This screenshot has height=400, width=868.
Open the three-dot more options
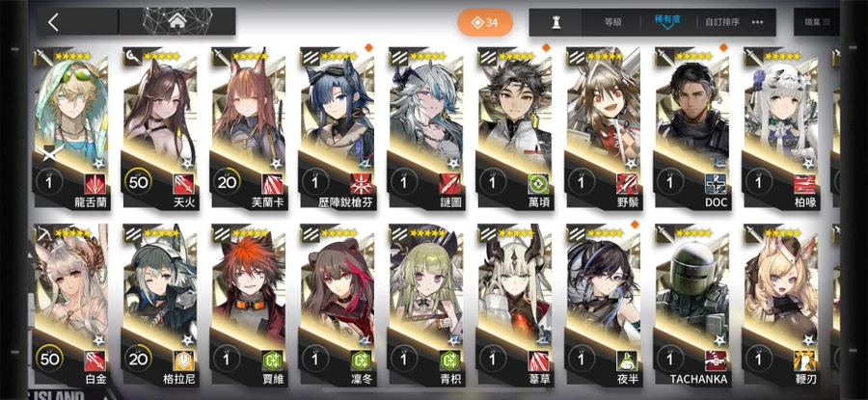tap(757, 22)
